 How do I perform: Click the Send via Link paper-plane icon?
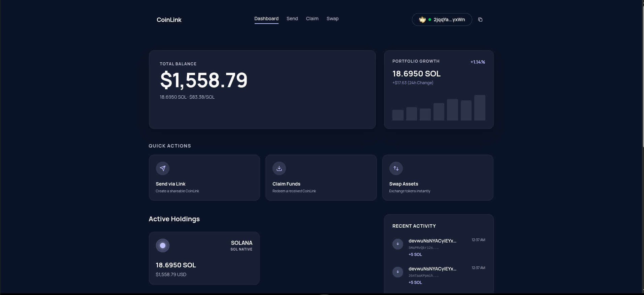tap(163, 168)
